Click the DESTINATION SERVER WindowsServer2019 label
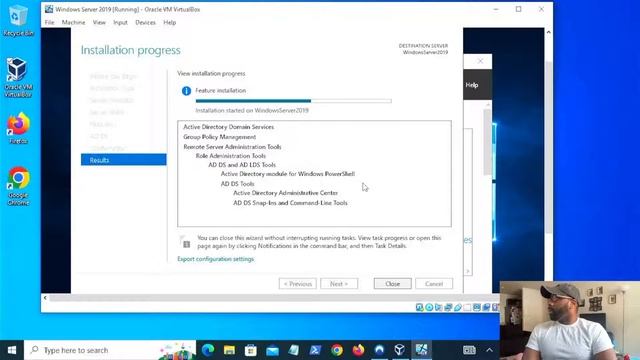 click(423, 49)
